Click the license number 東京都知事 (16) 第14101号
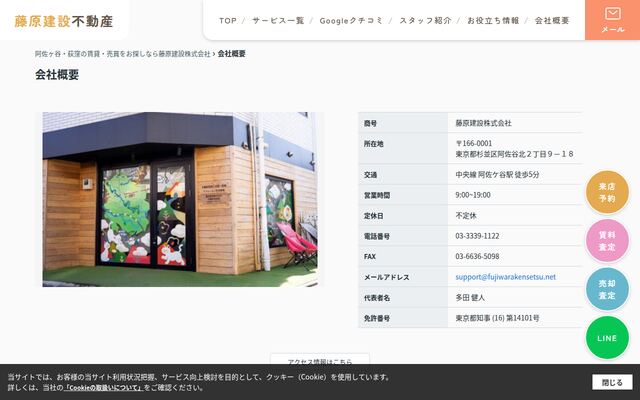This screenshot has height=400, width=640. [497, 318]
